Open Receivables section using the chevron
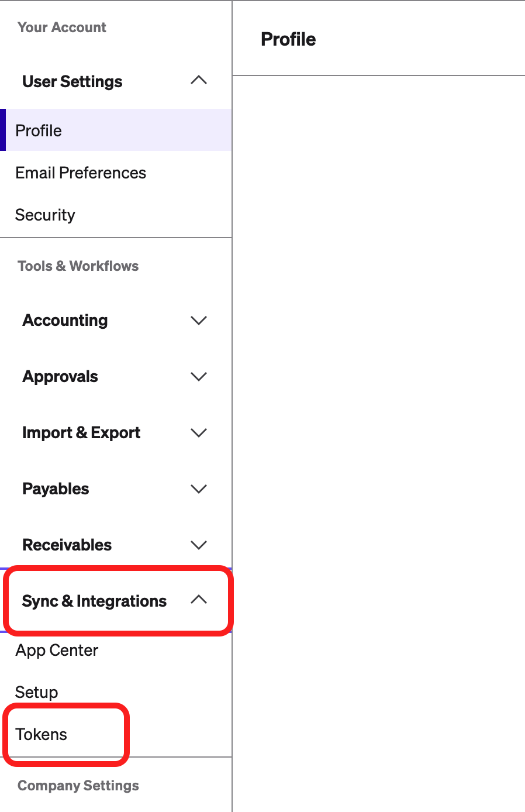Viewport: 525px width, 812px height. 199,545
